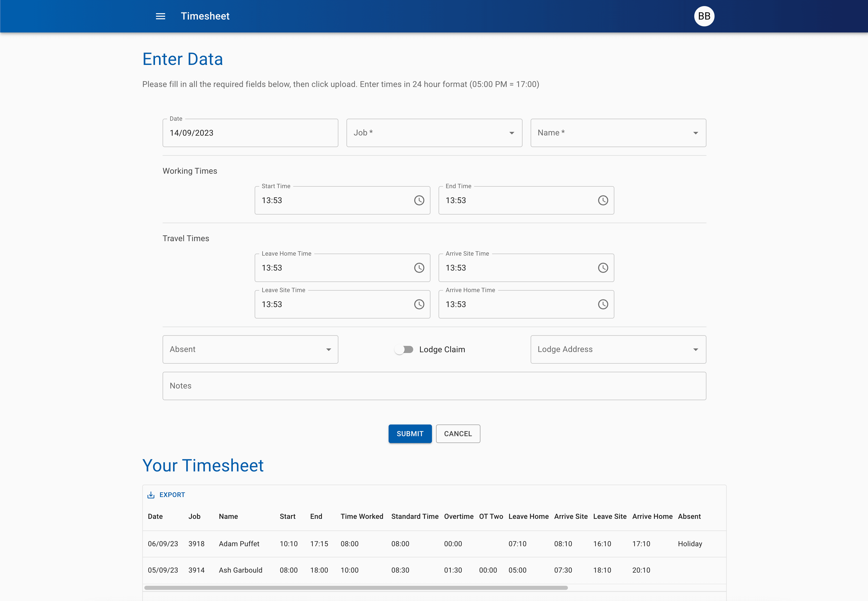This screenshot has width=868, height=601.
Task: Click the horizontal table scrollbar
Action: click(355, 588)
